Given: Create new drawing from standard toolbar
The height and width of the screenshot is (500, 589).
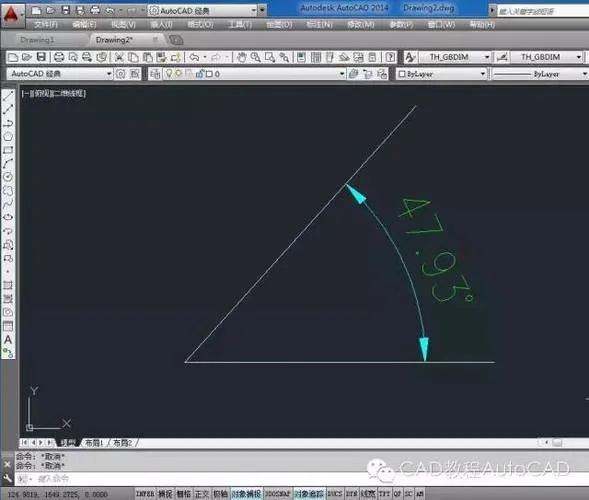Looking at the screenshot, I should pyautogui.click(x=13, y=57).
